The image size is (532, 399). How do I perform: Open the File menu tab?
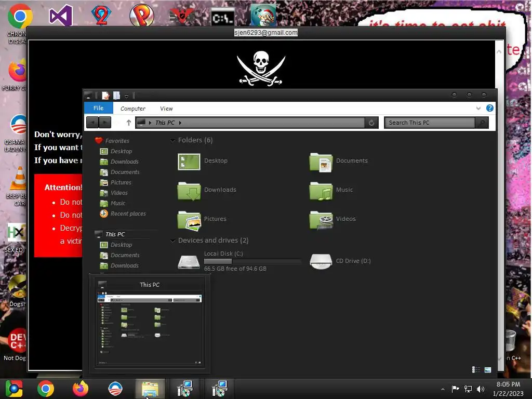(98, 108)
